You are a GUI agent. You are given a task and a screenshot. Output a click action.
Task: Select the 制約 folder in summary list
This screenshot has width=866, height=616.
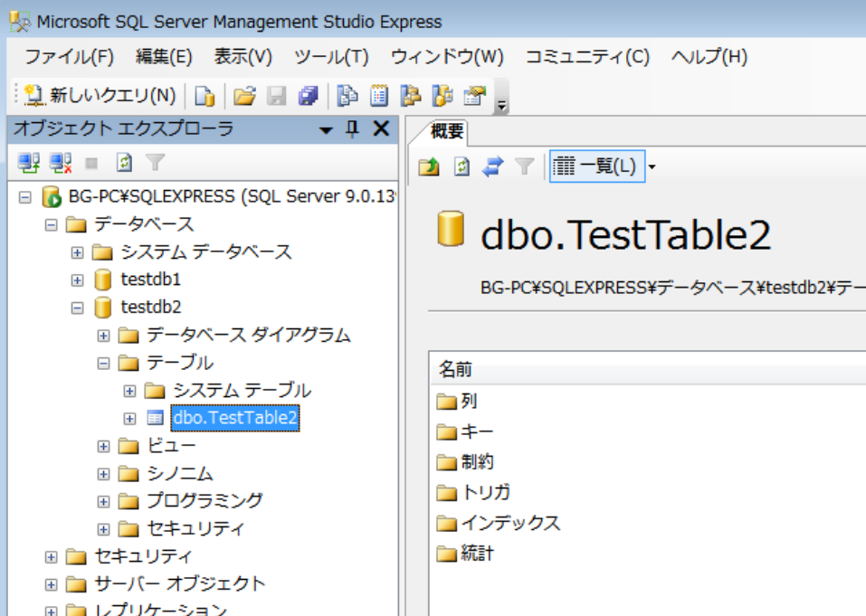477,461
